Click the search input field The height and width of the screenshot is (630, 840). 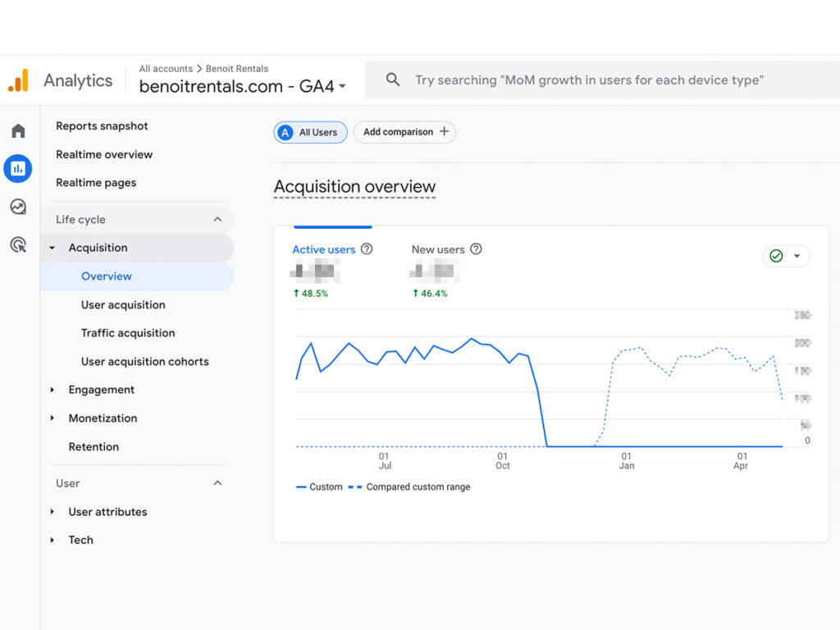(x=589, y=80)
